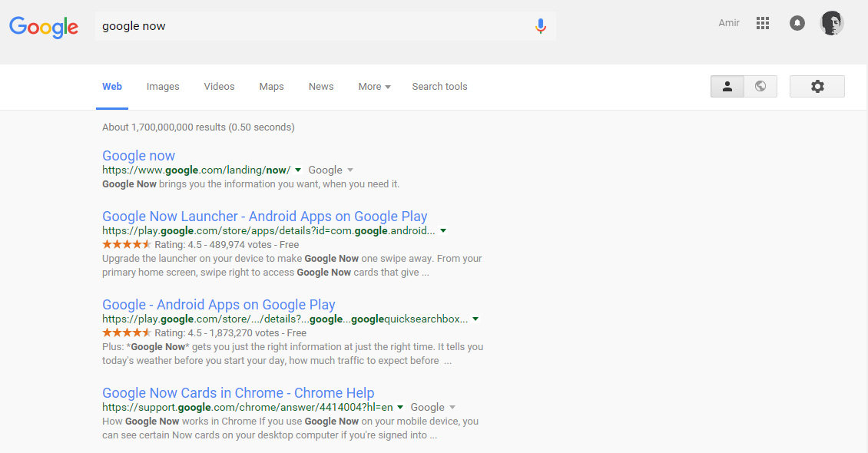Click the person icon to show personal results
Viewport: 868px width, 453px height.
click(x=727, y=86)
